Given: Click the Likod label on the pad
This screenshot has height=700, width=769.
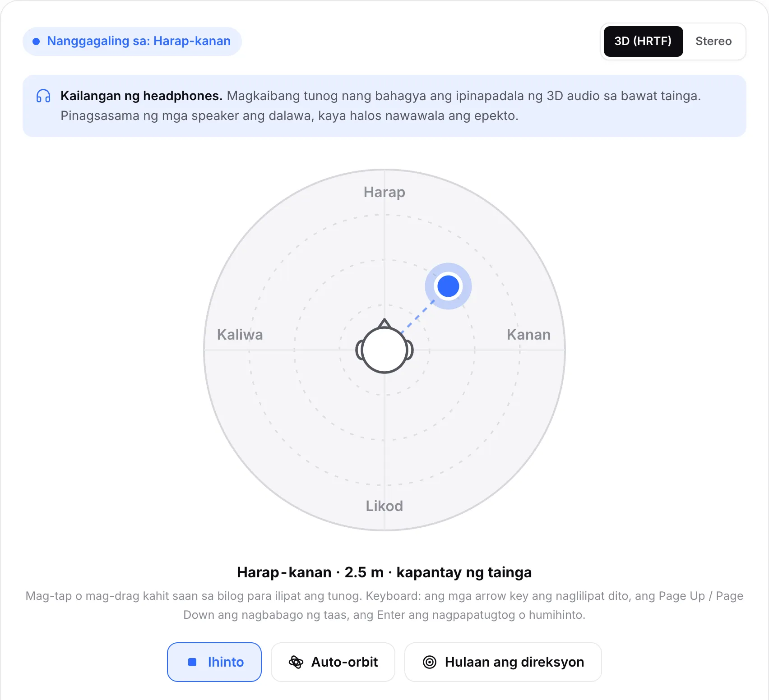Looking at the screenshot, I should click(x=384, y=506).
